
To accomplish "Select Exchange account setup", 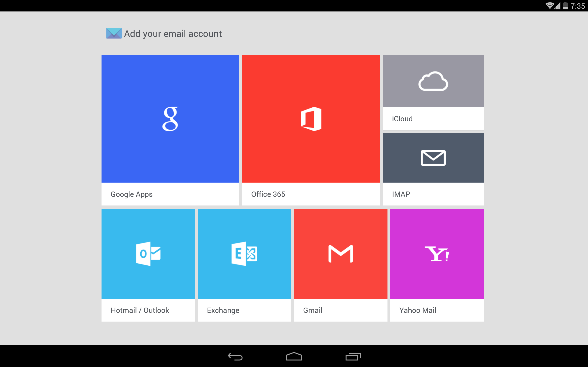I will [x=244, y=264].
